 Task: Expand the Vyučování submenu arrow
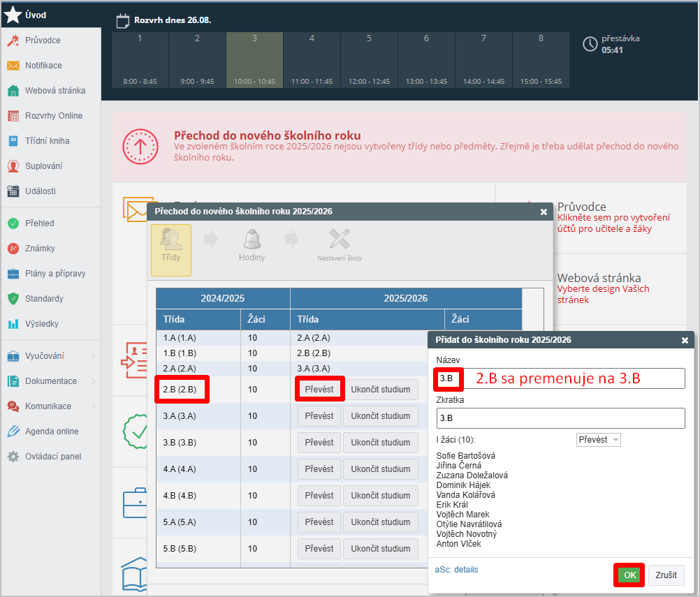click(94, 356)
